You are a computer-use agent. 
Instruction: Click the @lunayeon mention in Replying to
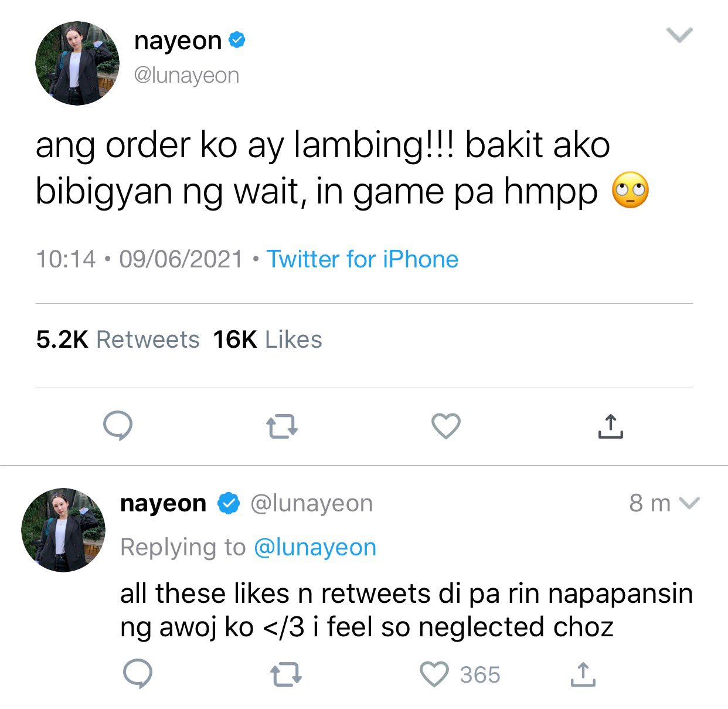(x=315, y=547)
